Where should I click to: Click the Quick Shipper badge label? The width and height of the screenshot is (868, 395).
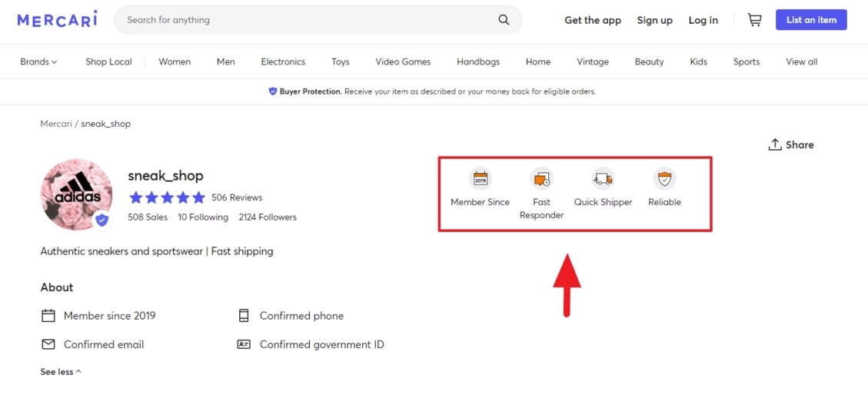pos(603,202)
